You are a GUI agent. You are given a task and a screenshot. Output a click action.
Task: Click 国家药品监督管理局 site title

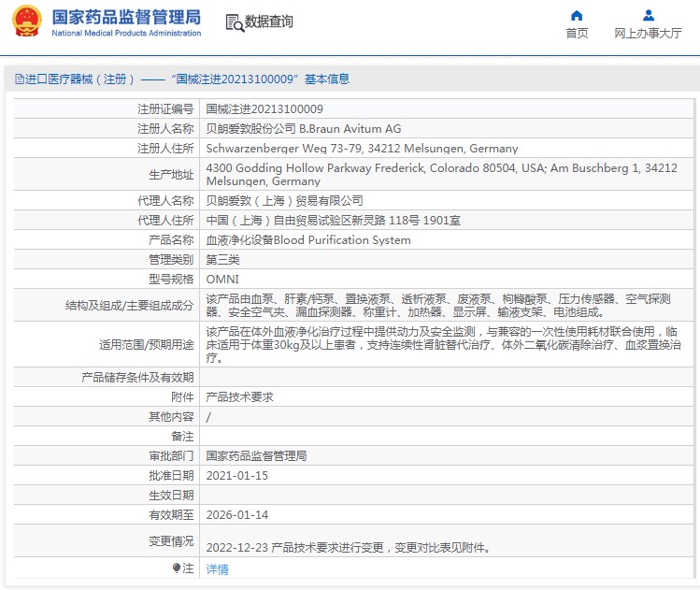[126, 18]
